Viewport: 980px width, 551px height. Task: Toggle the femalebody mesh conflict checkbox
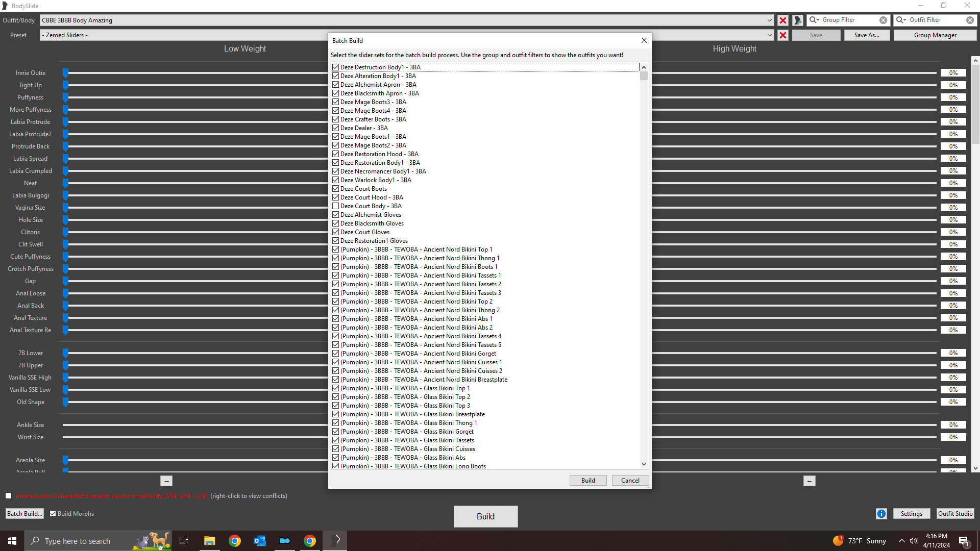(9, 496)
